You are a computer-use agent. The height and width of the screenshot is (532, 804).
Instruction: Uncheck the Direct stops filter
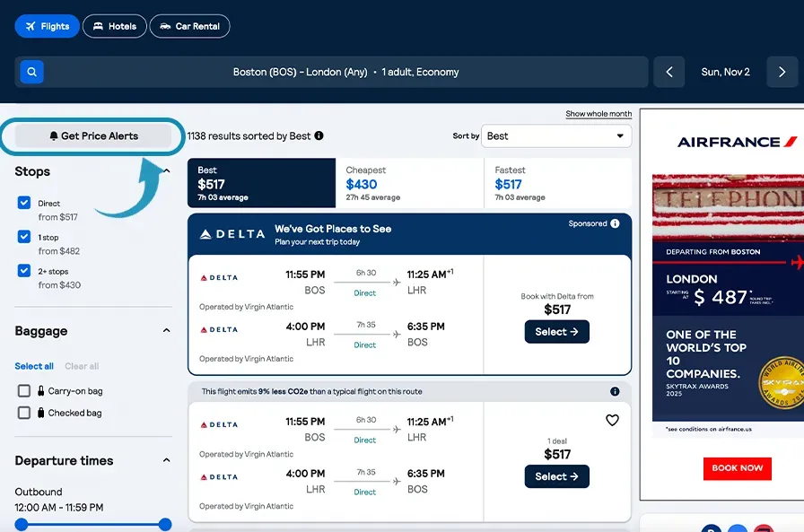[x=24, y=202]
